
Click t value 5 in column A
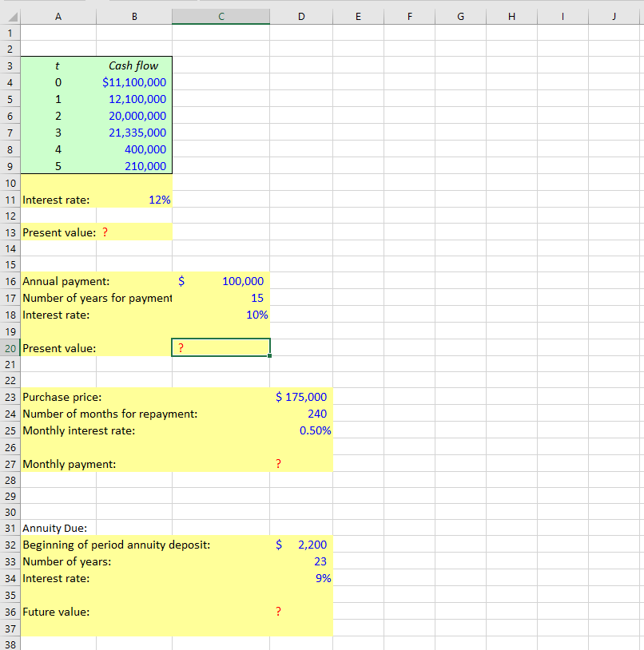click(58, 166)
